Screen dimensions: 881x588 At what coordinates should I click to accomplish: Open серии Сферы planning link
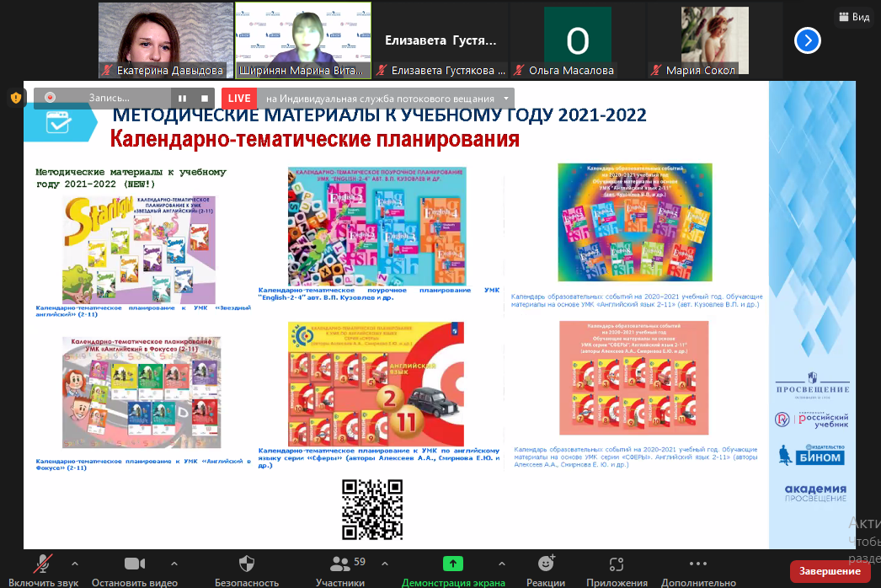click(379, 457)
